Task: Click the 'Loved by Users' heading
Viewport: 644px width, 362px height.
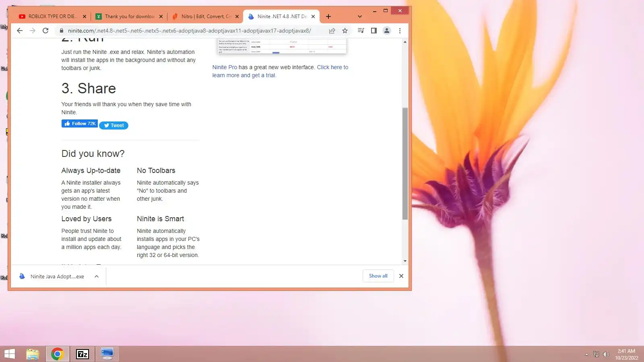Action: [87, 219]
